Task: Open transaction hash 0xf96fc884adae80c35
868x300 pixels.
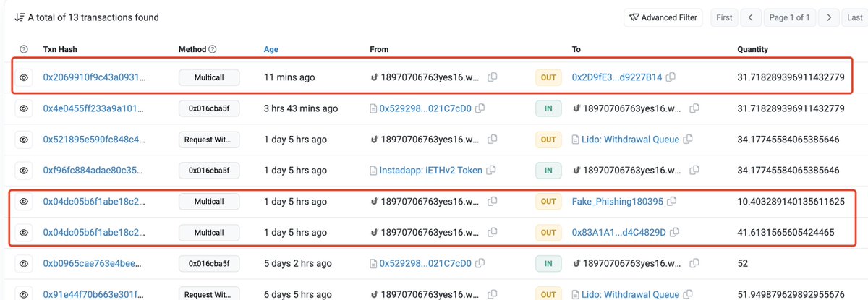Action: click(x=94, y=171)
